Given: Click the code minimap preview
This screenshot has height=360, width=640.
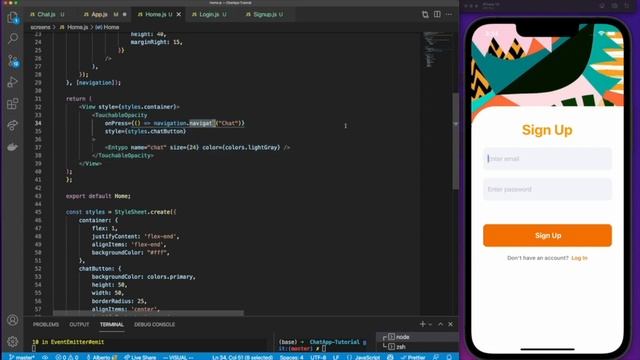Looking at the screenshot, I should 437,49.
